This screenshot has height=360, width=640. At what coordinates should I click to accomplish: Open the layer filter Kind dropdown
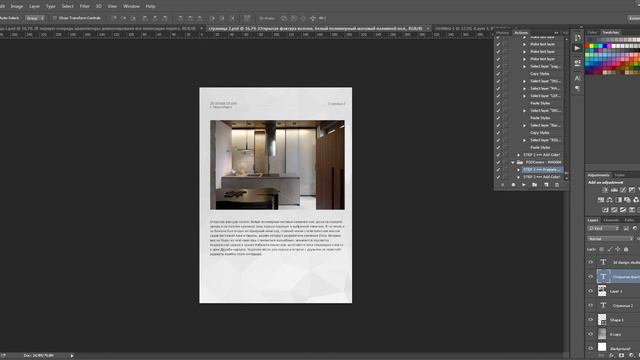pos(603,228)
